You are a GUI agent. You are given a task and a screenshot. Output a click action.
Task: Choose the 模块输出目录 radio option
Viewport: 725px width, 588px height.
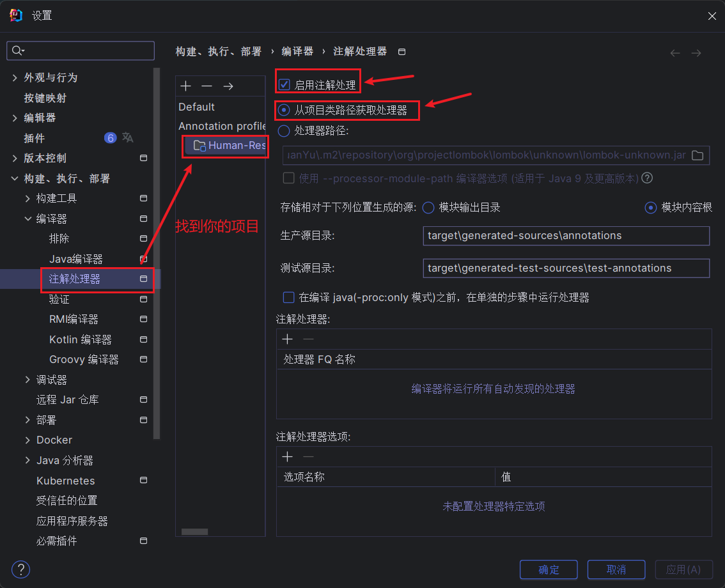coord(428,208)
